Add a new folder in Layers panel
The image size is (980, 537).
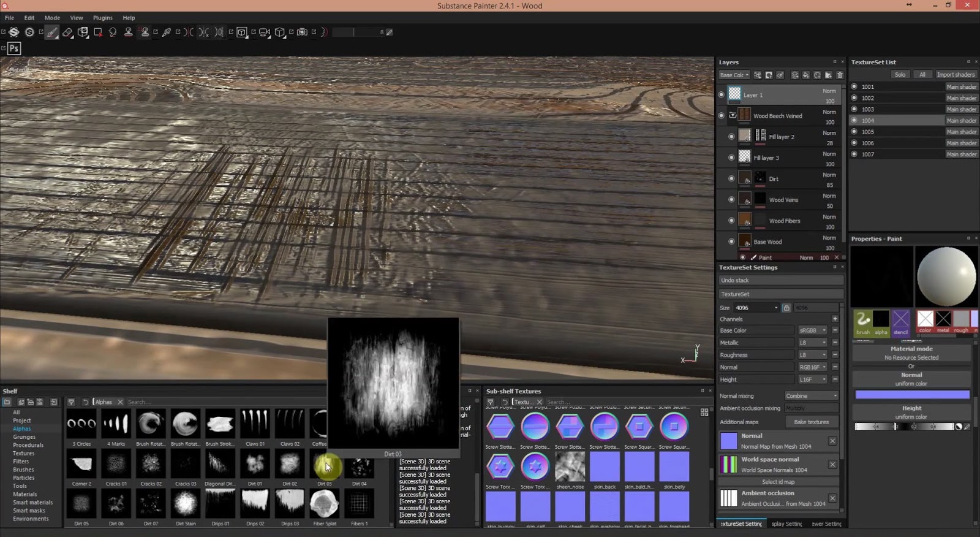coord(828,75)
